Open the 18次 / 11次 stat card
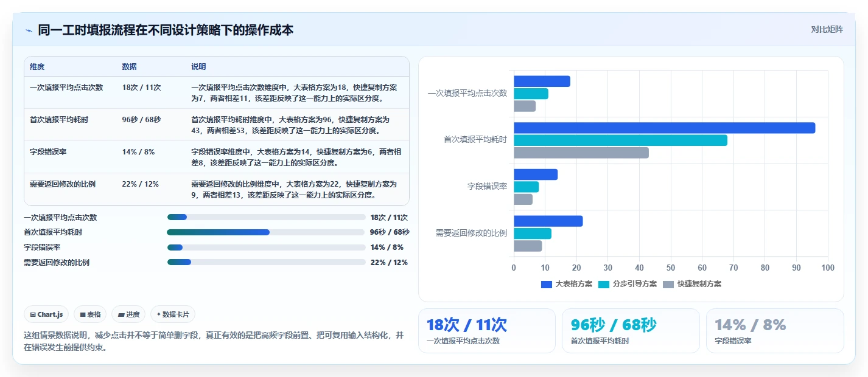The width and height of the screenshot is (868, 377). [487, 331]
